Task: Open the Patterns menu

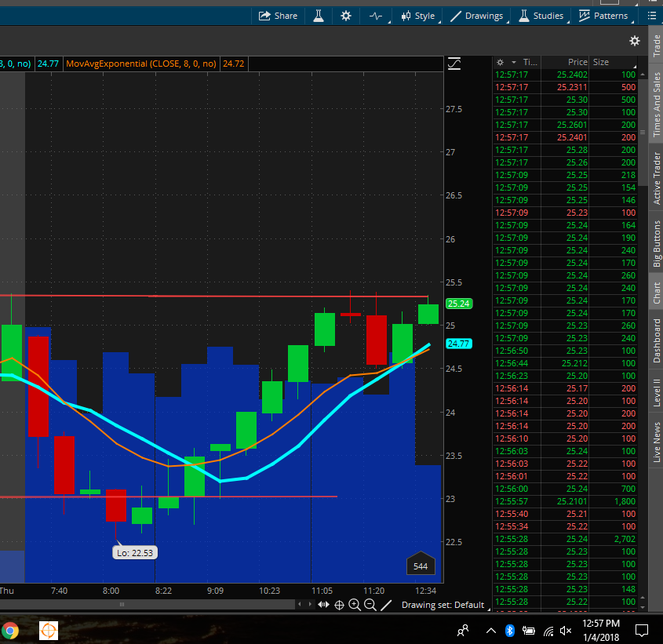Action: [603, 16]
